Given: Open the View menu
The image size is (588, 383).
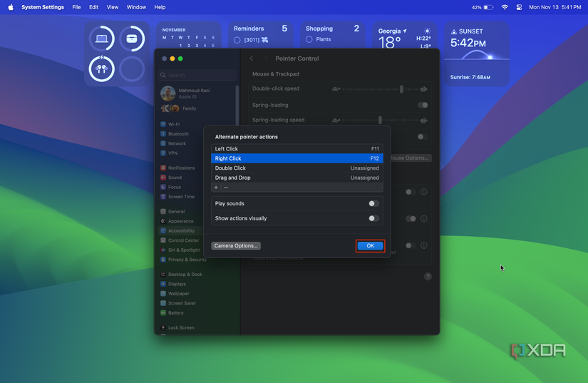Looking at the screenshot, I should [113, 7].
